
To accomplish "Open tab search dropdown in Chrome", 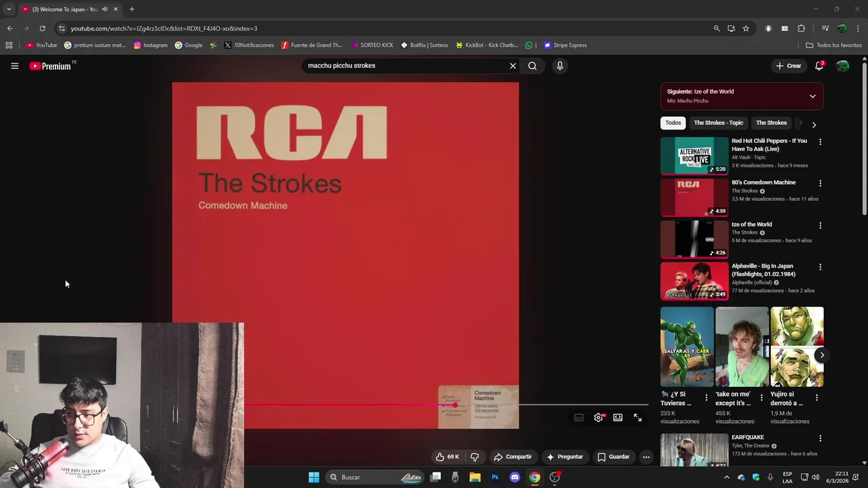I will point(8,9).
